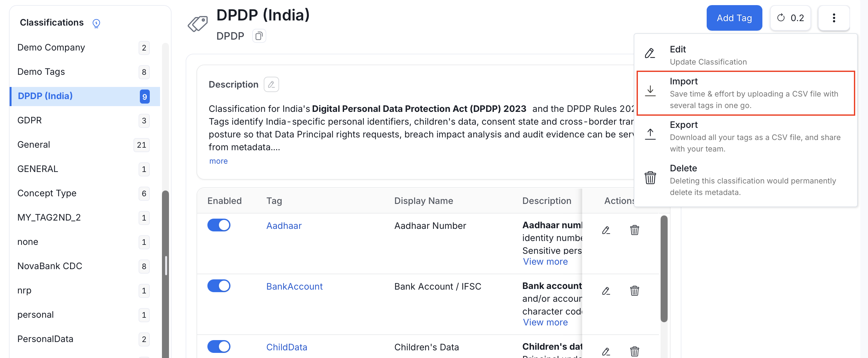
Task: Delete the ChildData tag row
Action: [x=634, y=352]
